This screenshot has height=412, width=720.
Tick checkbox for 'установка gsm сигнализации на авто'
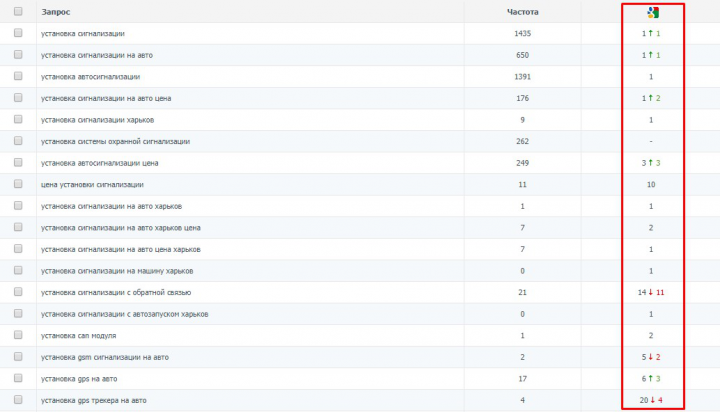(x=18, y=356)
